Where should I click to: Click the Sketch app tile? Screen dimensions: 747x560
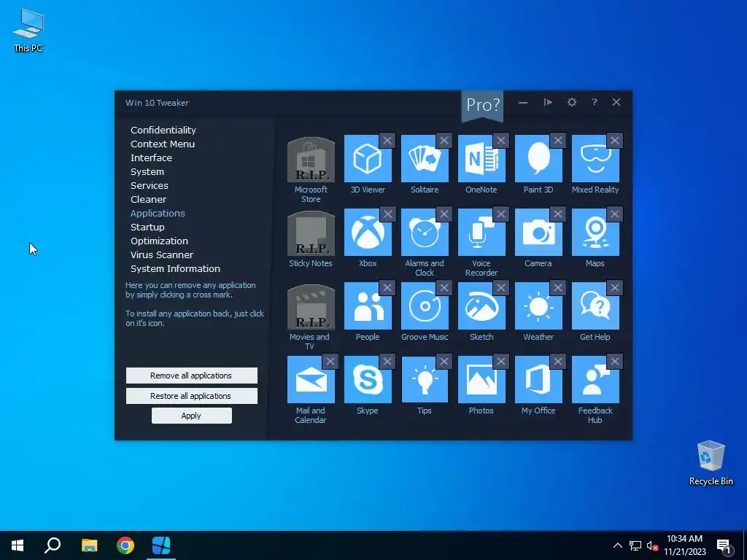pos(481,306)
